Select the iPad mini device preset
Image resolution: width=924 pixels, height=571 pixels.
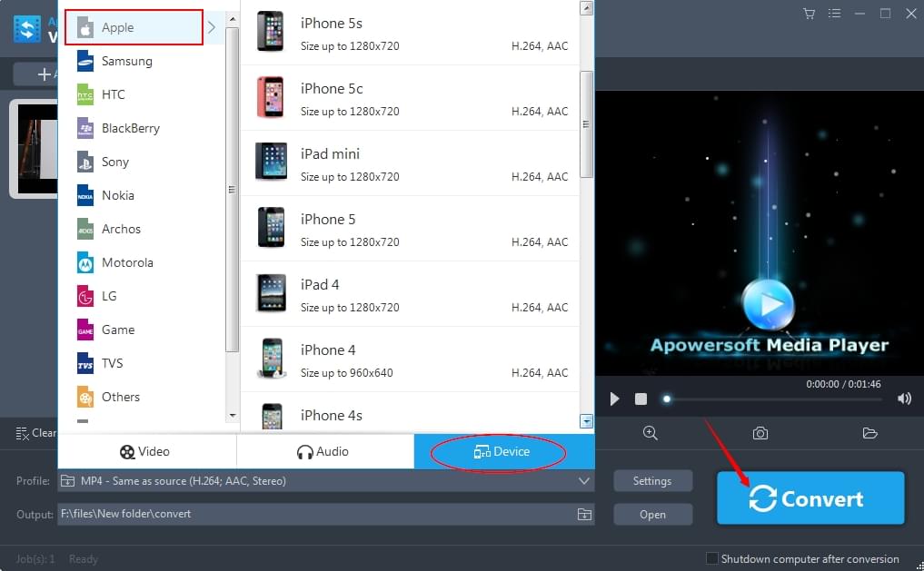pos(409,163)
